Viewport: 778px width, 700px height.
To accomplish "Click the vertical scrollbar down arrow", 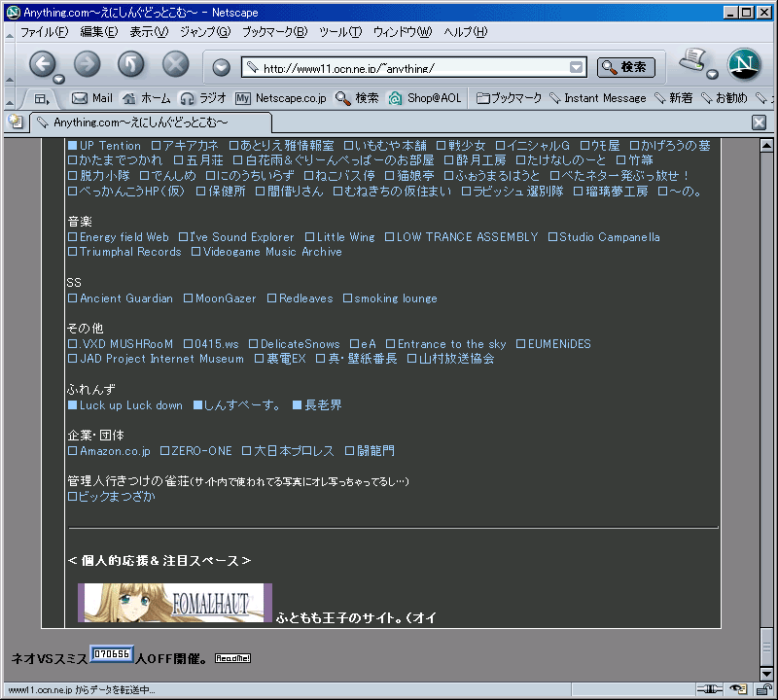I will (x=766, y=674).
